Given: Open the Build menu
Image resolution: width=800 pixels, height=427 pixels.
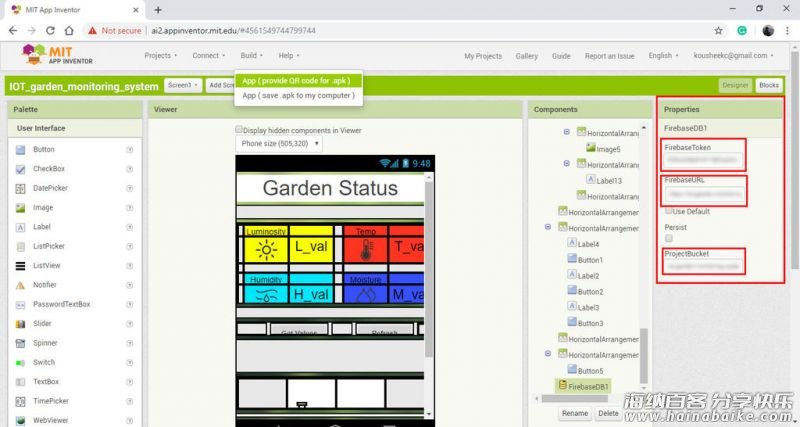Looking at the screenshot, I should tap(252, 56).
